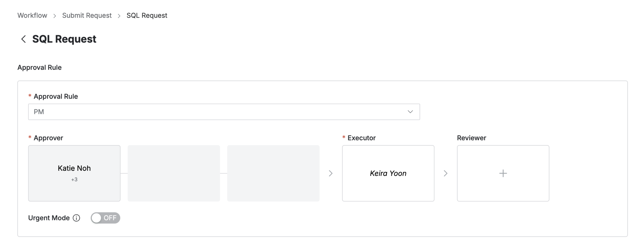Click the back arrow beside SQL Request heading
Screen dimensions: 644x250
(23, 39)
